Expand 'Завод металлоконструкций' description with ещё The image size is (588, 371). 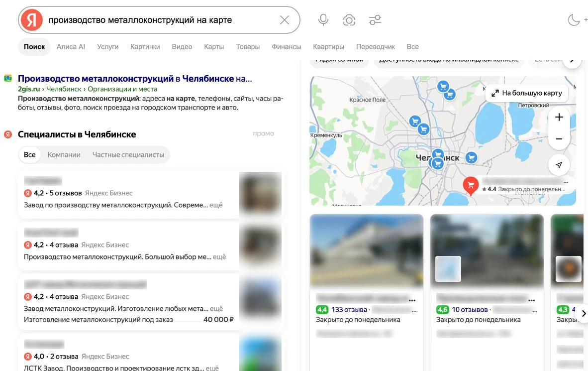click(216, 309)
